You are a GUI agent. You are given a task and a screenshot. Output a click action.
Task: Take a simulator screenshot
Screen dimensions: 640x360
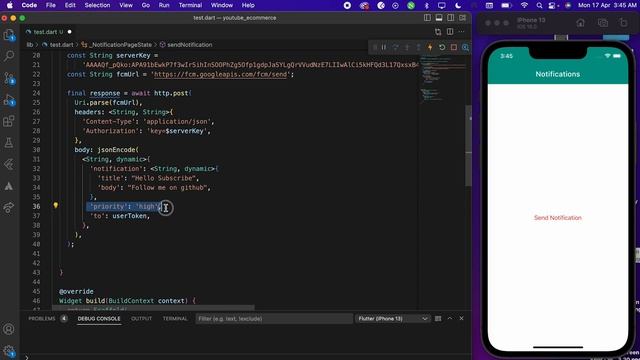coord(603,23)
